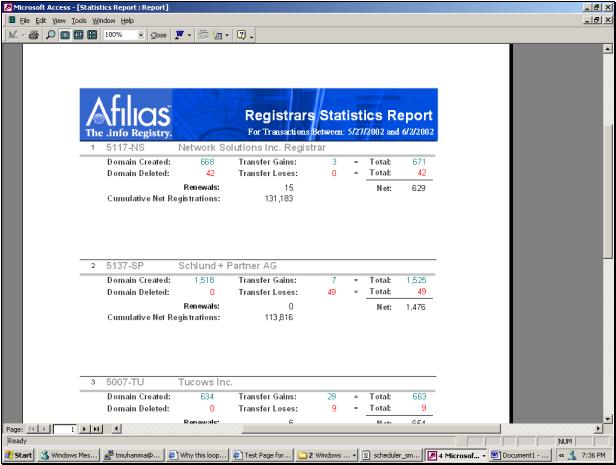The image size is (616, 465).
Task: Switch to Two Pages view
Action: click(79, 35)
